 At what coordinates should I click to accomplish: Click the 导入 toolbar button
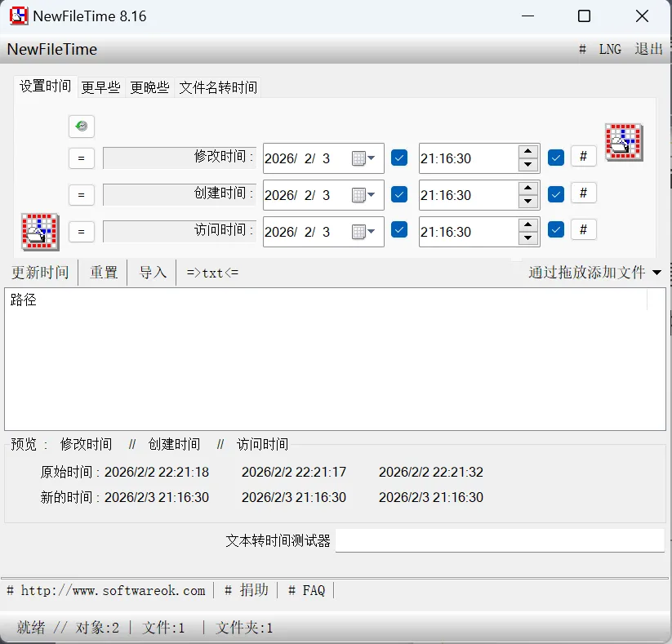[153, 273]
